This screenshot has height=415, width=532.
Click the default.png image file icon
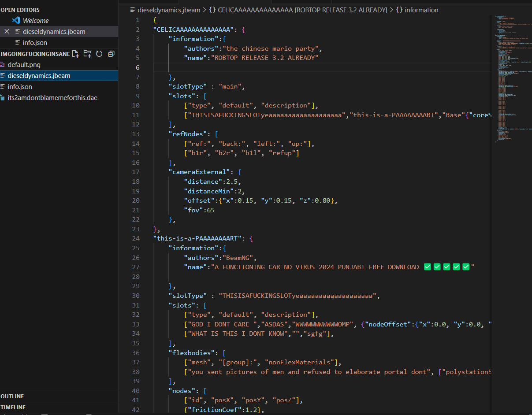click(3, 65)
